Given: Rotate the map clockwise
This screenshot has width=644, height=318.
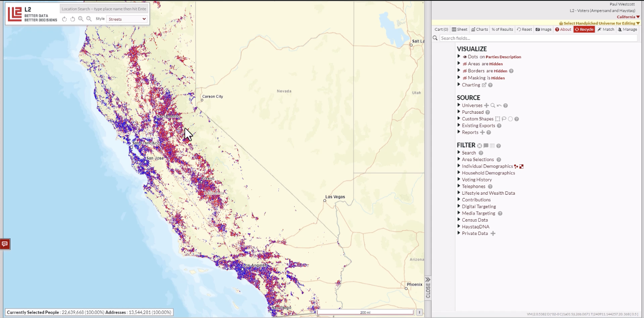Looking at the screenshot, I should pos(64,19).
